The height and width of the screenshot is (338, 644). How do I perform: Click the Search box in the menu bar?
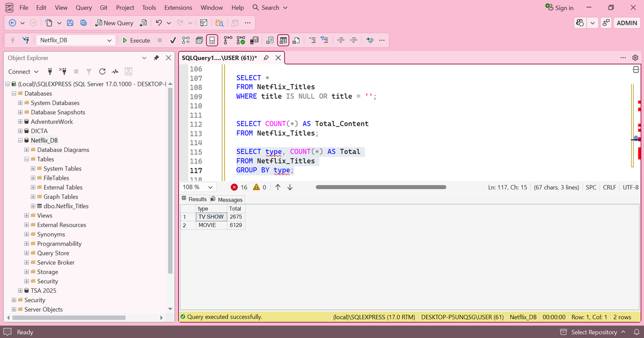[270, 8]
